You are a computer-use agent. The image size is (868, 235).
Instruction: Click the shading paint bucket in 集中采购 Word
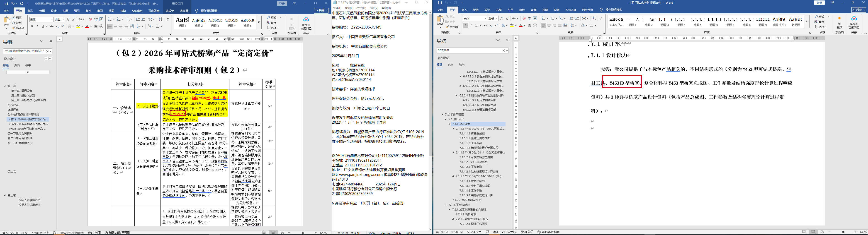[x=149, y=26]
